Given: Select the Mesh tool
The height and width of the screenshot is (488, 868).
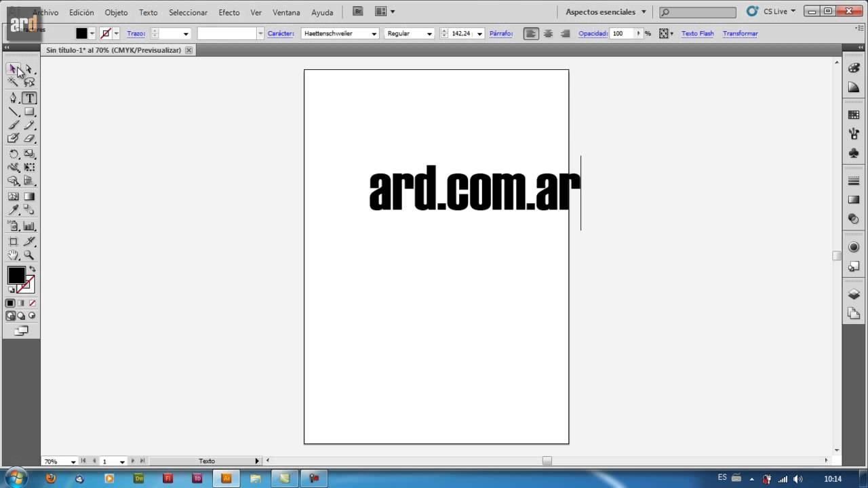Looking at the screenshot, I should tap(13, 197).
